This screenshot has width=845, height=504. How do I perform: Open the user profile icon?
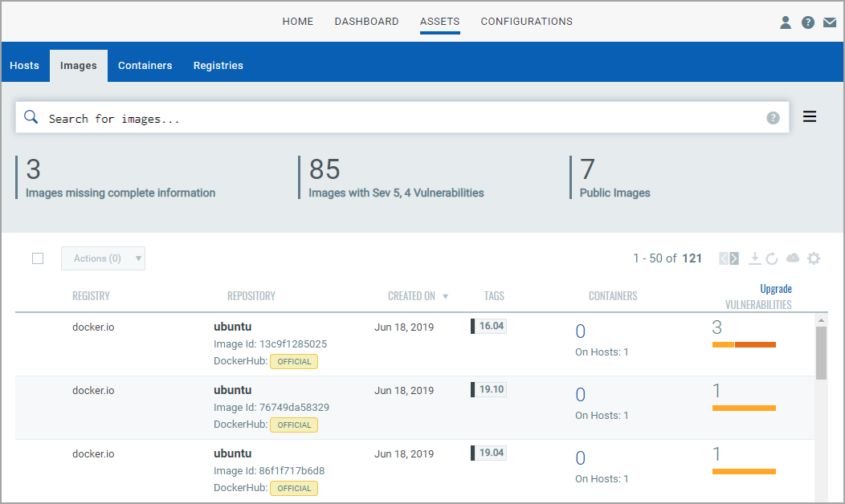(x=786, y=22)
